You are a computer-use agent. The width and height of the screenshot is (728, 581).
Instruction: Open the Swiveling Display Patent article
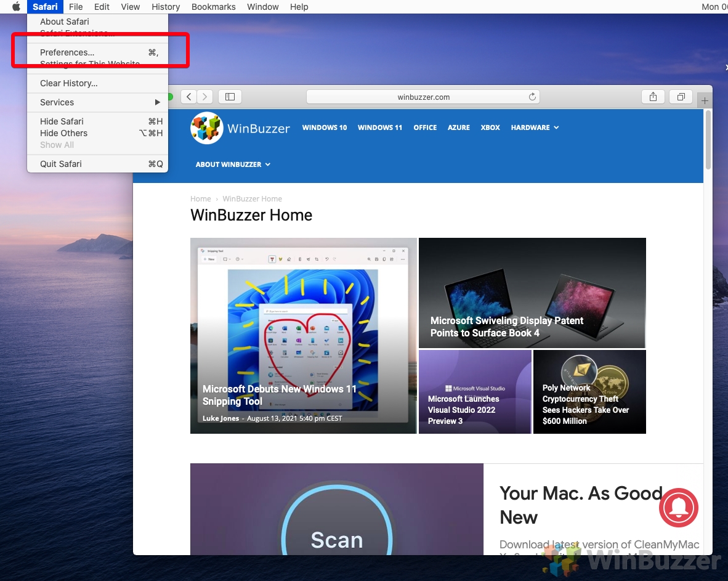tap(506, 327)
